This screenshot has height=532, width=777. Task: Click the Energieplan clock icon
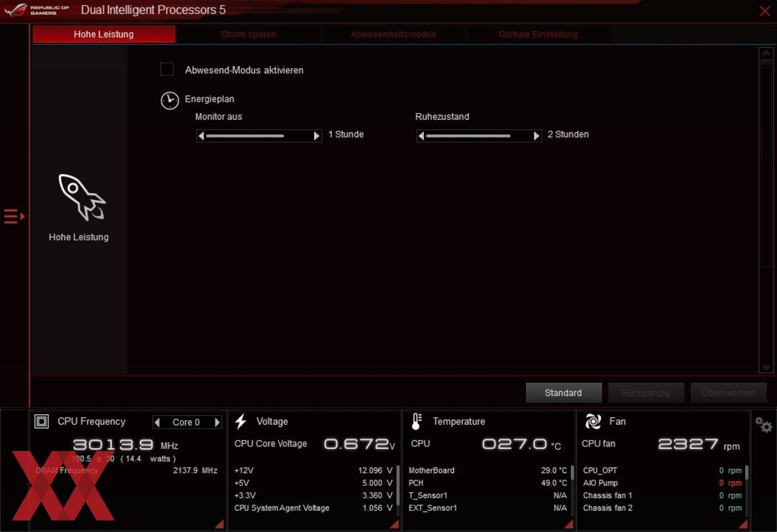pyautogui.click(x=170, y=100)
